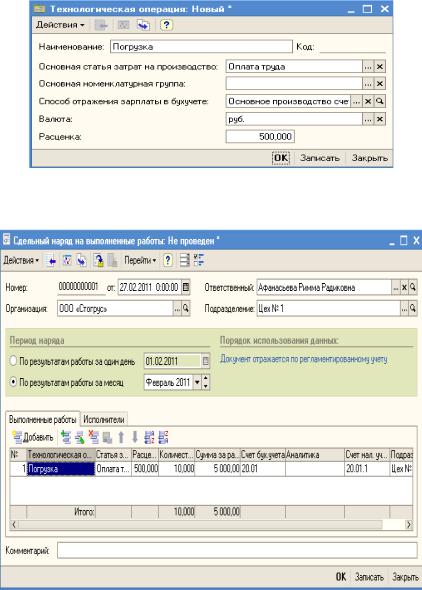Click the copy-with-arrows icon in the Технологическая операция toolbar
Image resolution: width=422 pixels, height=590 pixels.
pyautogui.click(x=143, y=25)
